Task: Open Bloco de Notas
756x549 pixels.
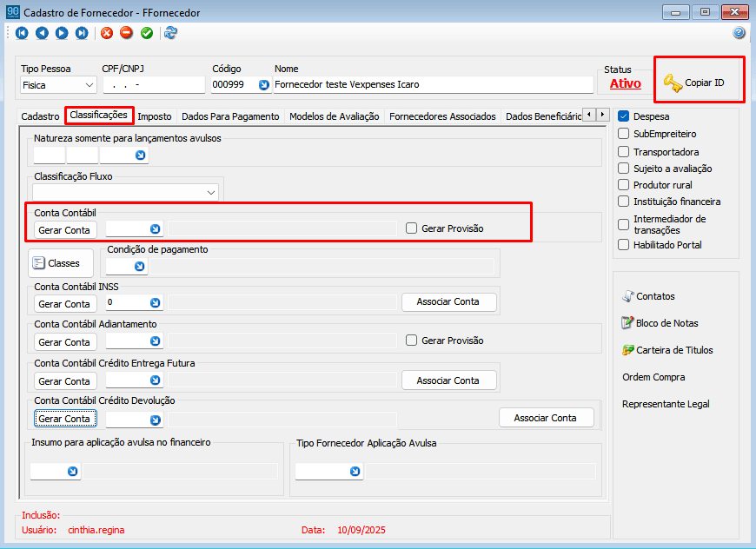Action: (x=660, y=323)
